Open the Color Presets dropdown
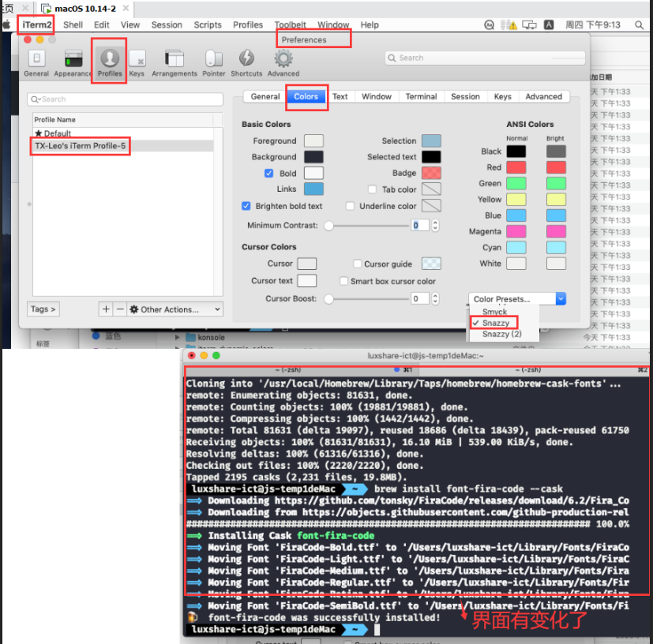Image resolution: width=653 pixels, height=644 pixels. coord(518,299)
